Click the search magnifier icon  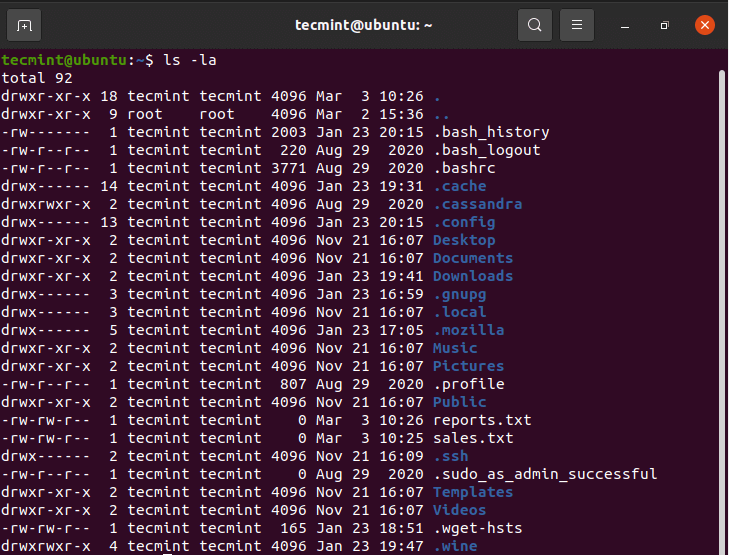[x=535, y=24]
